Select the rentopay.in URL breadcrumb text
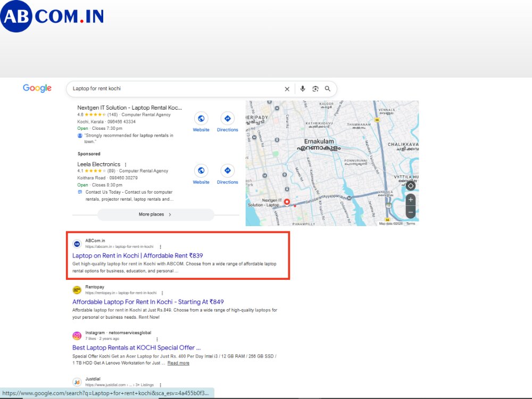 pyautogui.click(x=121, y=293)
